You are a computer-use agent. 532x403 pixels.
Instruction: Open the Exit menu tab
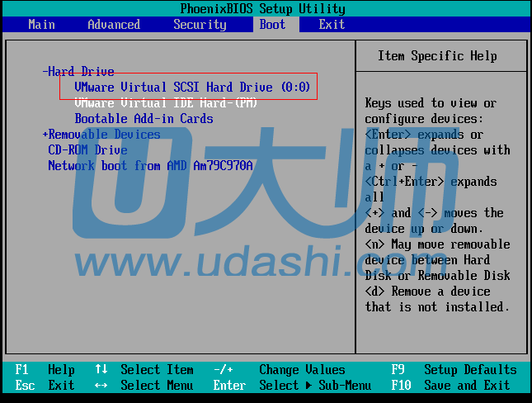[332, 25]
